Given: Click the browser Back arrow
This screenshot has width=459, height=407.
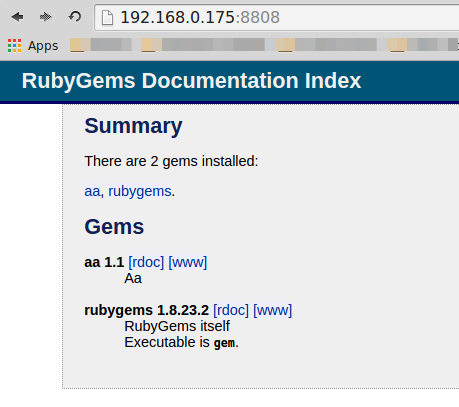Looking at the screenshot, I should [17, 17].
